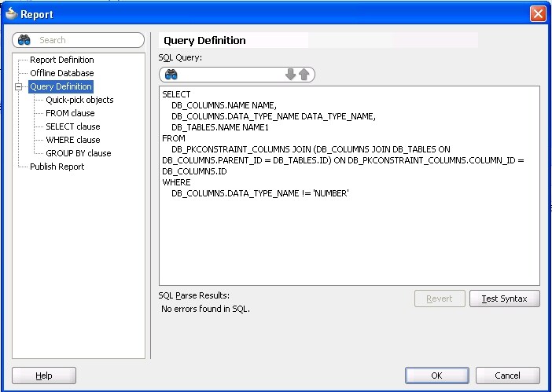This screenshot has height=392, width=552.
Task: Click the FROM keyword line in the query
Action: [174, 138]
